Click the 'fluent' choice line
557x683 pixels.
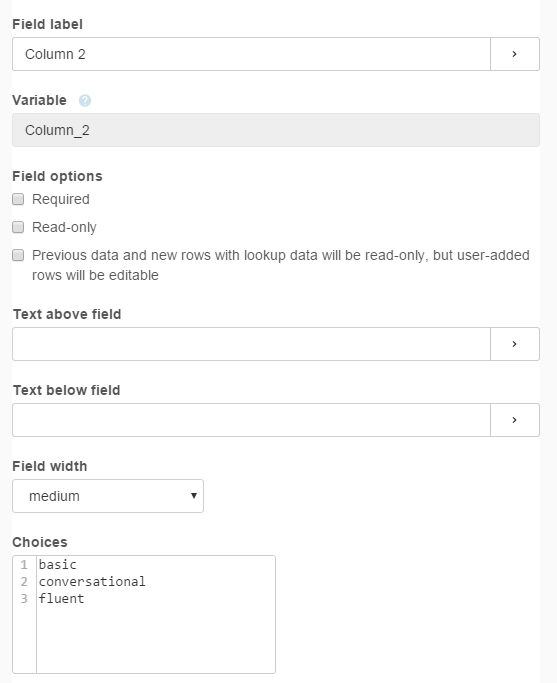(x=61, y=599)
